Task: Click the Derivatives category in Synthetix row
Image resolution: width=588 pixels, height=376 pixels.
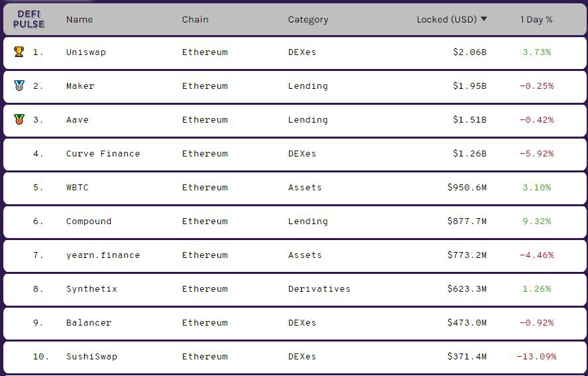Action: [319, 288]
